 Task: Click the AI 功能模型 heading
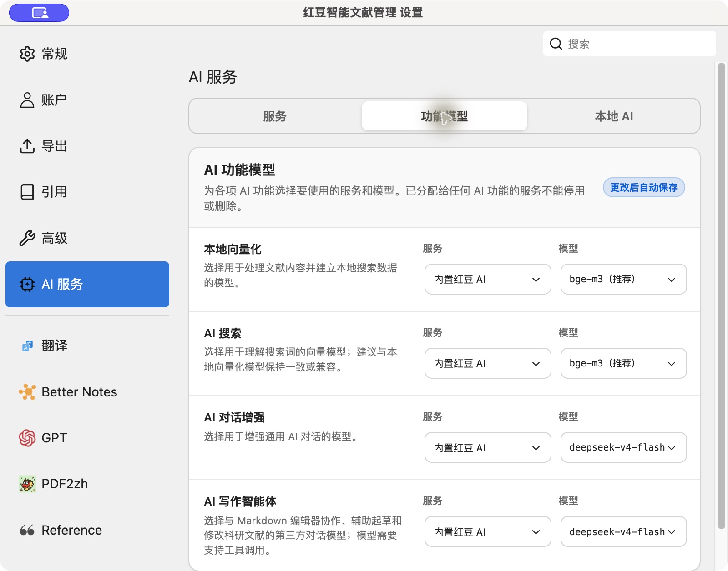pos(240,170)
